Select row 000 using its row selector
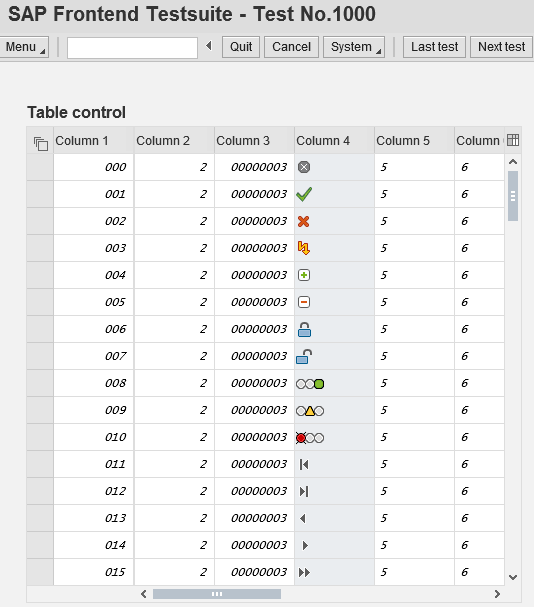Image resolution: width=534 pixels, height=607 pixels. coord(40,167)
